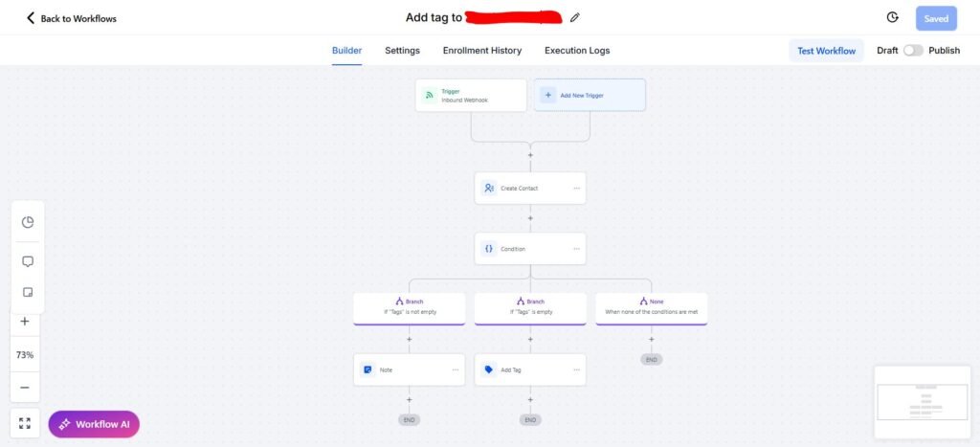Image resolution: width=980 pixels, height=447 pixels.
Task: Click the pencil icon to rename workflow
Action: 575,17
